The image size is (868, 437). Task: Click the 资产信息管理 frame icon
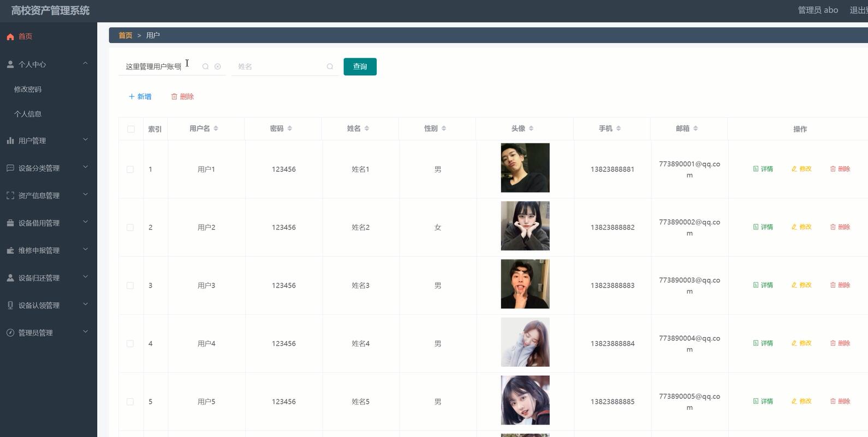tap(10, 195)
